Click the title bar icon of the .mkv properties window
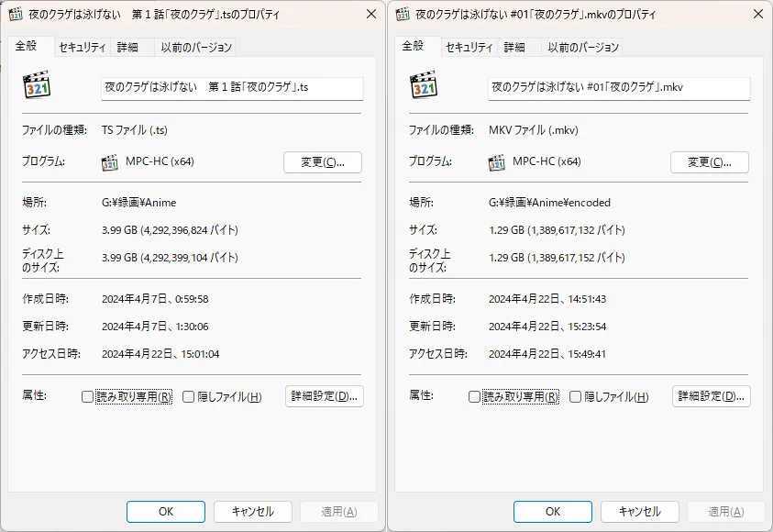The width and height of the screenshot is (773, 532). (x=403, y=15)
